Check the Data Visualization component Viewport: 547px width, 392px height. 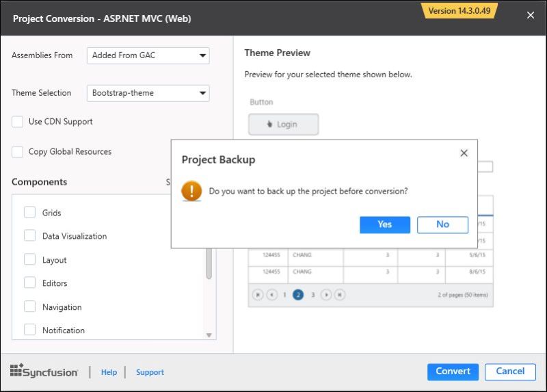[x=29, y=235]
